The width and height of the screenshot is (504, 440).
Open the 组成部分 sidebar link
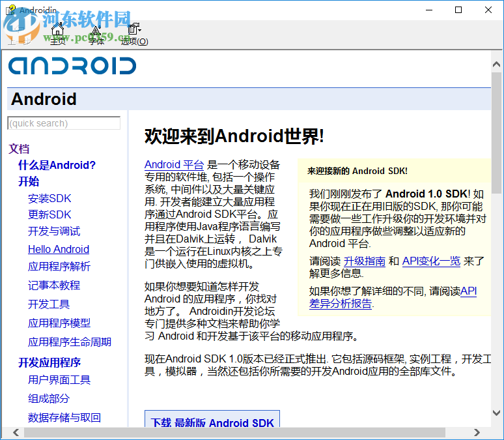[49, 398]
